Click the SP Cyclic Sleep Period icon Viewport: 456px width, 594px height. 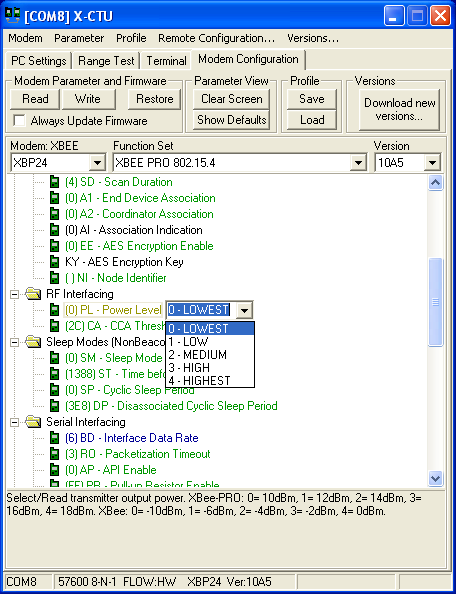[x=55, y=390]
